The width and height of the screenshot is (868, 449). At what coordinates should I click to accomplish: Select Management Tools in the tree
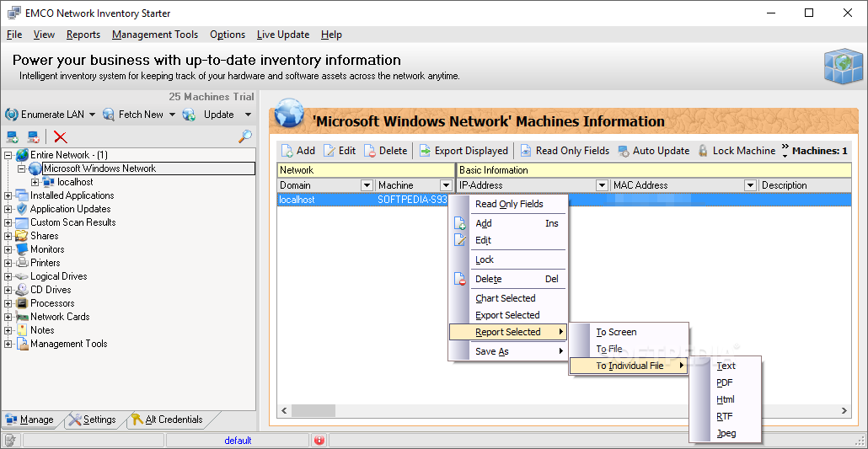[68, 344]
